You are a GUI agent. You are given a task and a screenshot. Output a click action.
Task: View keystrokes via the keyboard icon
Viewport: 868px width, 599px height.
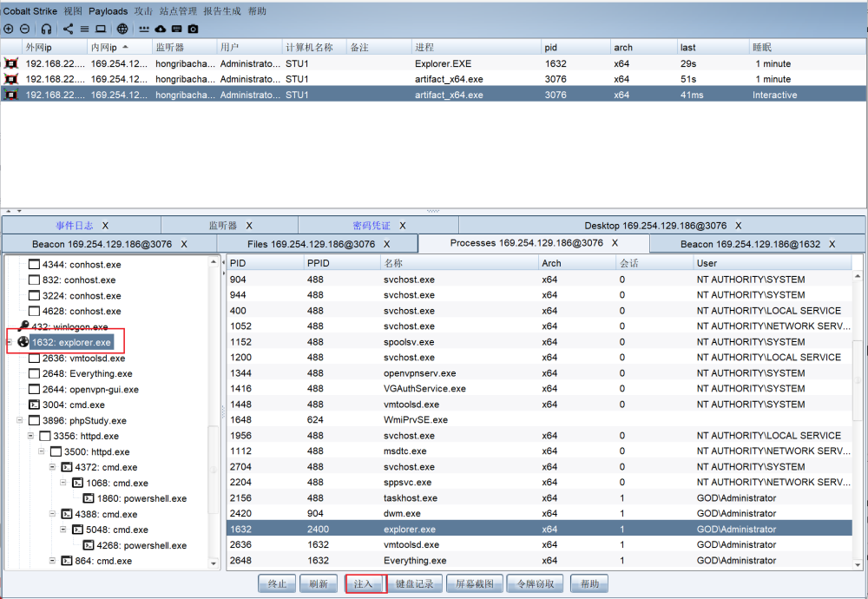coord(176,29)
